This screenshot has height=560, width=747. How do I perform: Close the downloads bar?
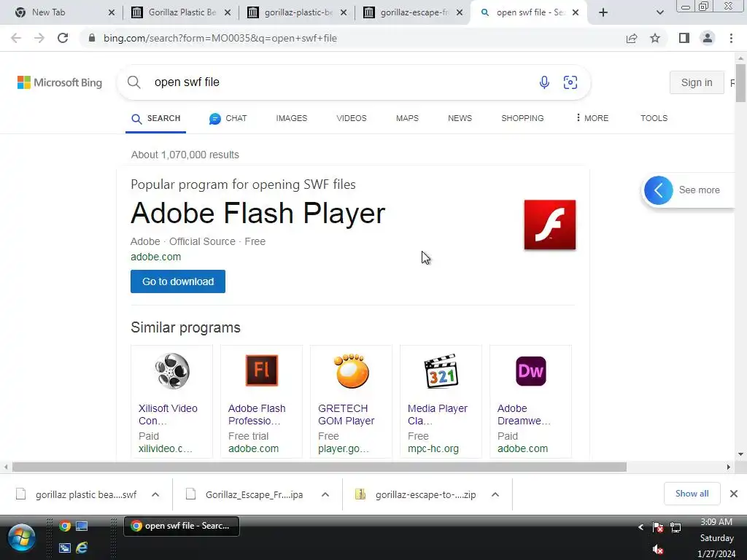pyautogui.click(x=734, y=494)
